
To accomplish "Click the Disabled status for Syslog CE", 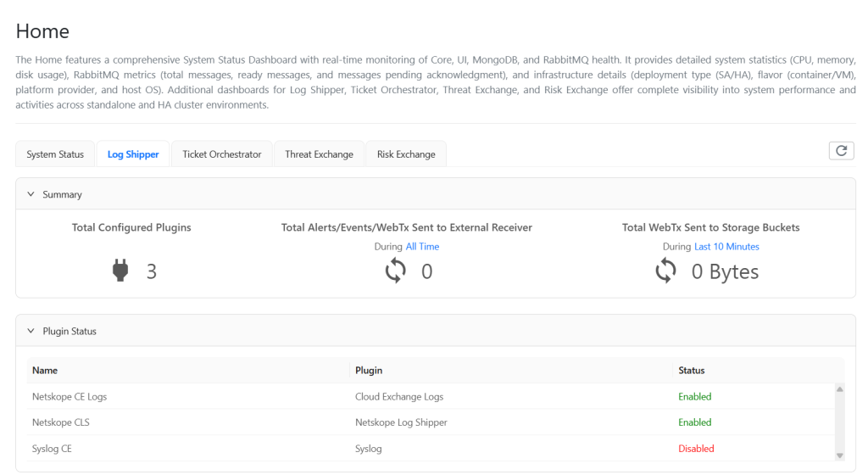I will coord(697,449).
